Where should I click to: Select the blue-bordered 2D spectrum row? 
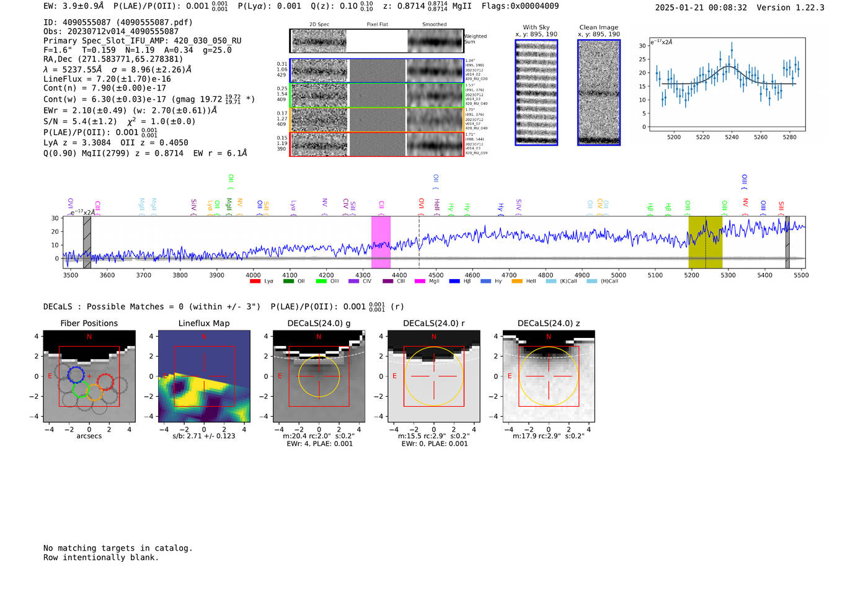click(377, 71)
